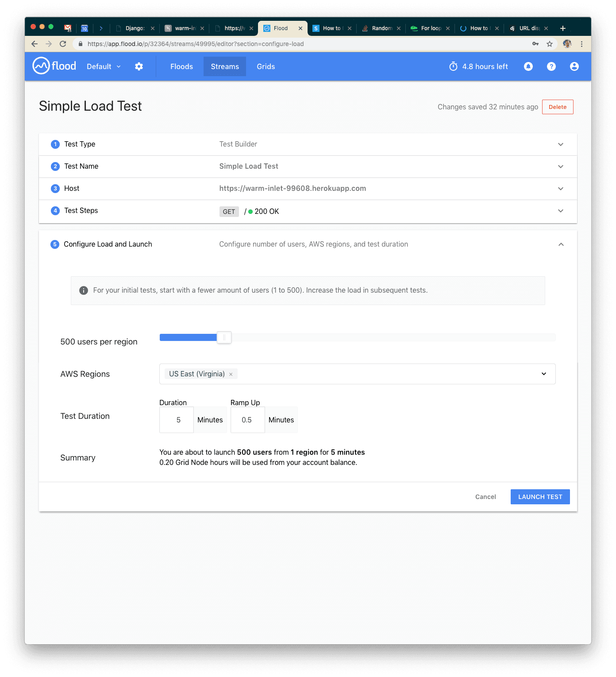Remove US East (Virginia) region tag
The height and width of the screenshot is (677, 616).
(231, 374)
